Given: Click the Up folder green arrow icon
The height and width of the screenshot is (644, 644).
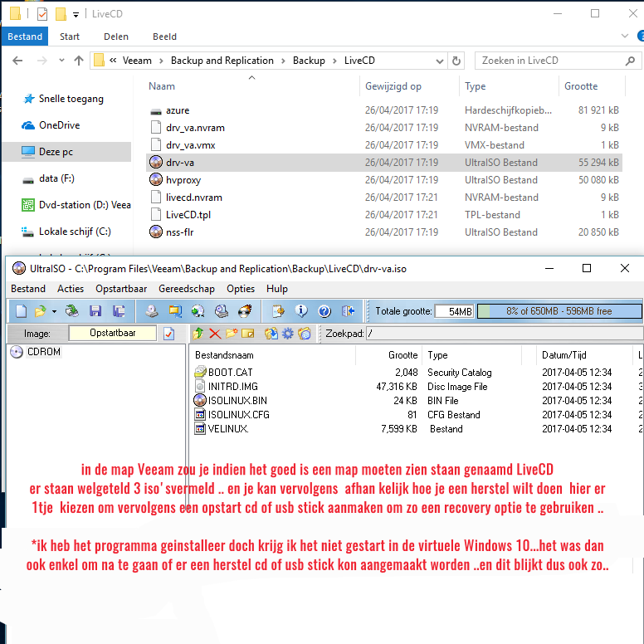Looking at the screenshot, I should click(x=198, y=334).
